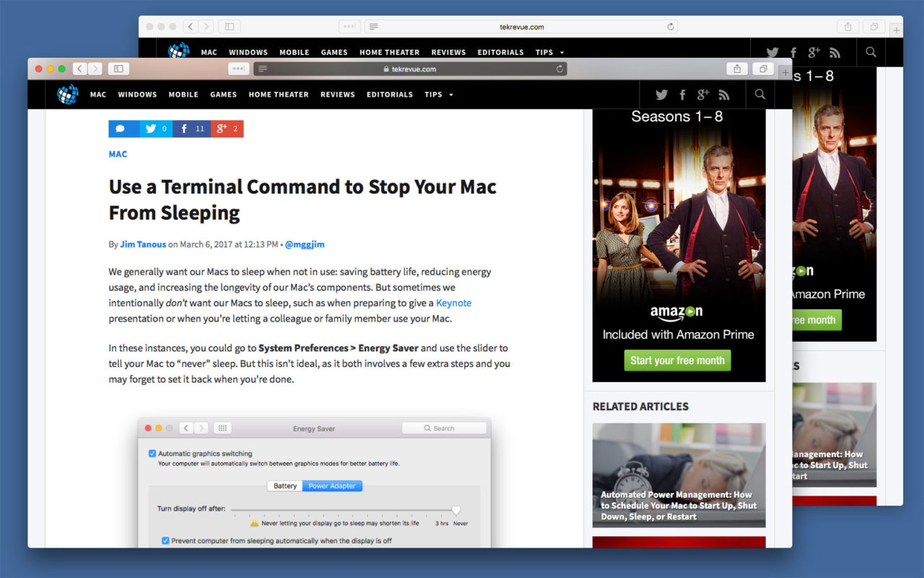This screenshot has width=924, height=578.
Task: Reload the page in the rear Safari window
Action: point(671,27)
